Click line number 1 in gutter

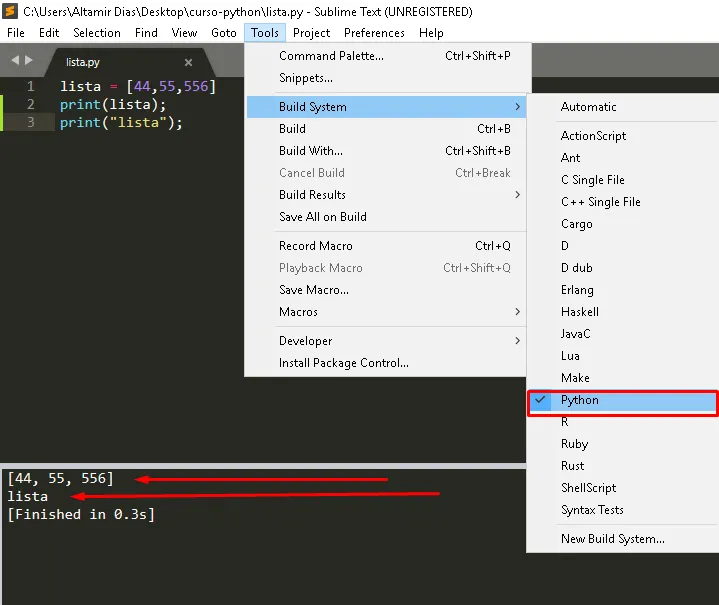30,86
